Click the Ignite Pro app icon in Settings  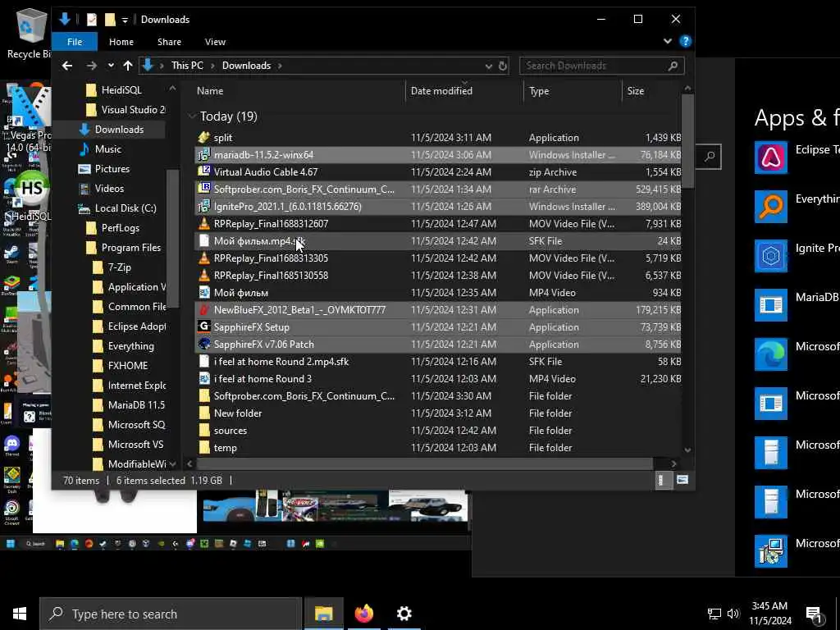tap(771, 256)
